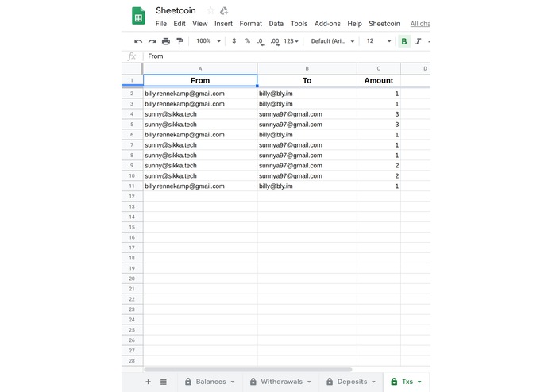
Task: Open the Tools menu
Action: click(x=299, y=24)
